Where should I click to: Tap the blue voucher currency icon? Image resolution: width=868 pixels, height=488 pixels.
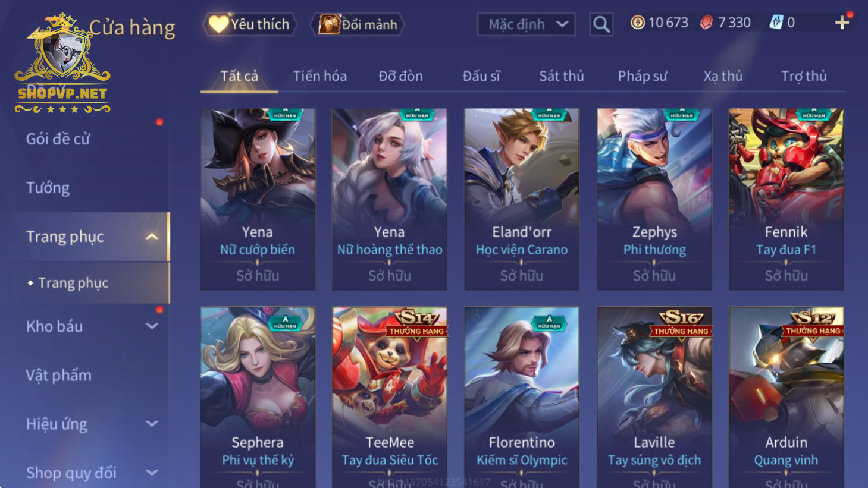pos(776,23)
